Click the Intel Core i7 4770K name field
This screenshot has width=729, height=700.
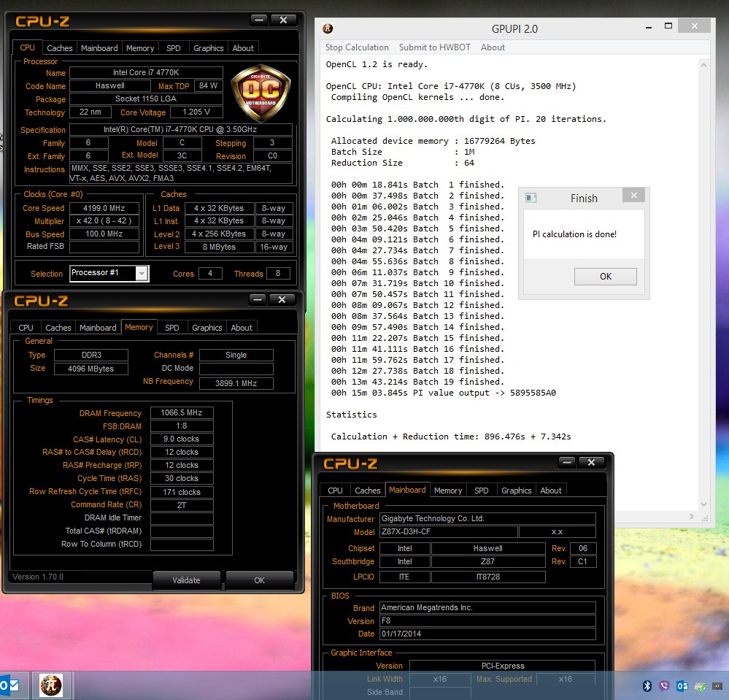pyautogui.click(x=146, y=72)
